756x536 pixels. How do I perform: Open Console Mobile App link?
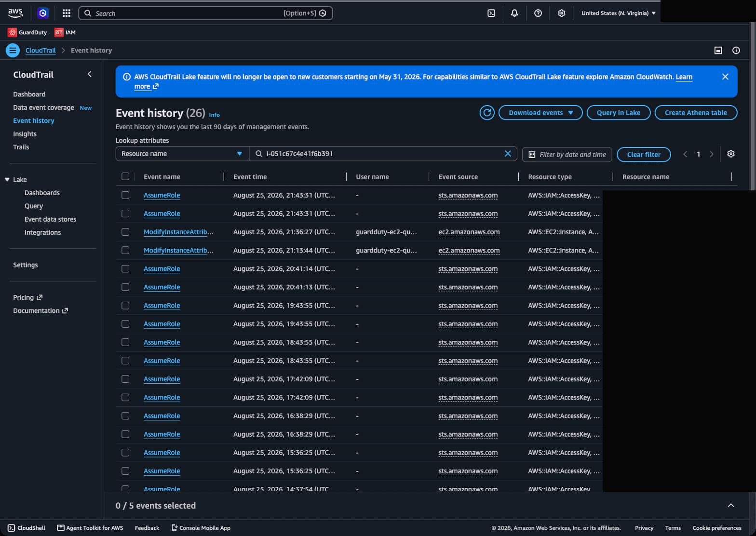click(x=201, y=528)
